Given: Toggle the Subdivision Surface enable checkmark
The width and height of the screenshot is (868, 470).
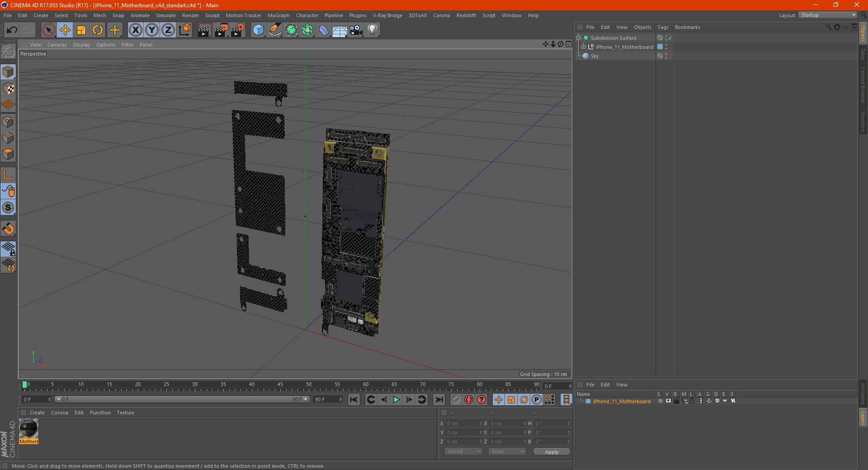Looking at the screenshot, I should click(x=670, y=38).
